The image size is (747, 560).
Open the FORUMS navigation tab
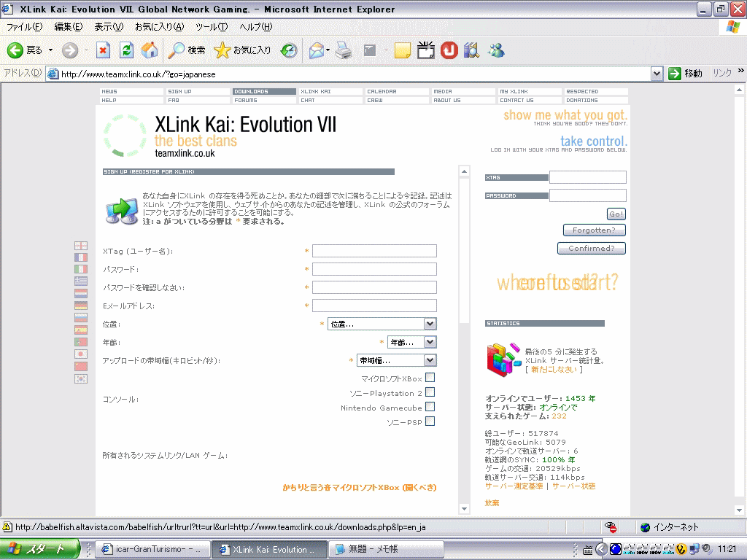pos(264,101)
